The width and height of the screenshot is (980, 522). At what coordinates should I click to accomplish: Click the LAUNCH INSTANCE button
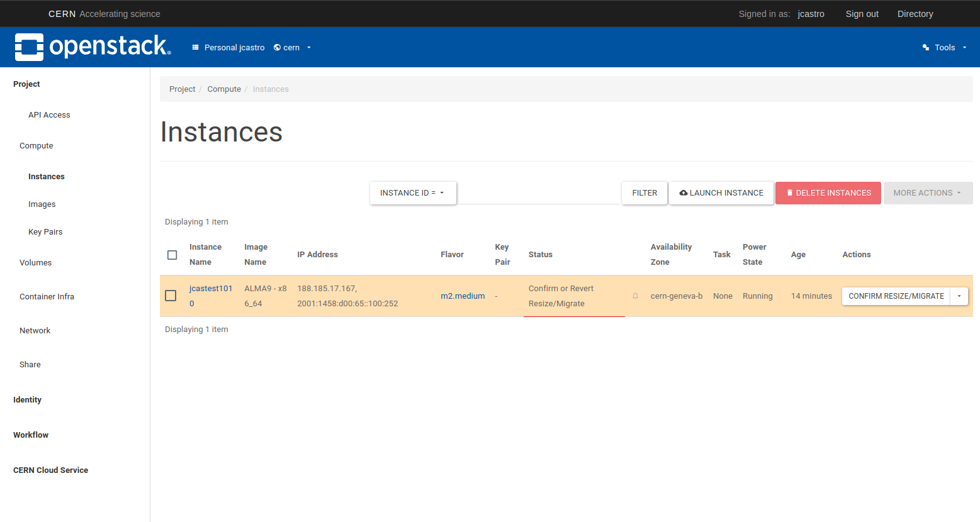click(721, 193)
